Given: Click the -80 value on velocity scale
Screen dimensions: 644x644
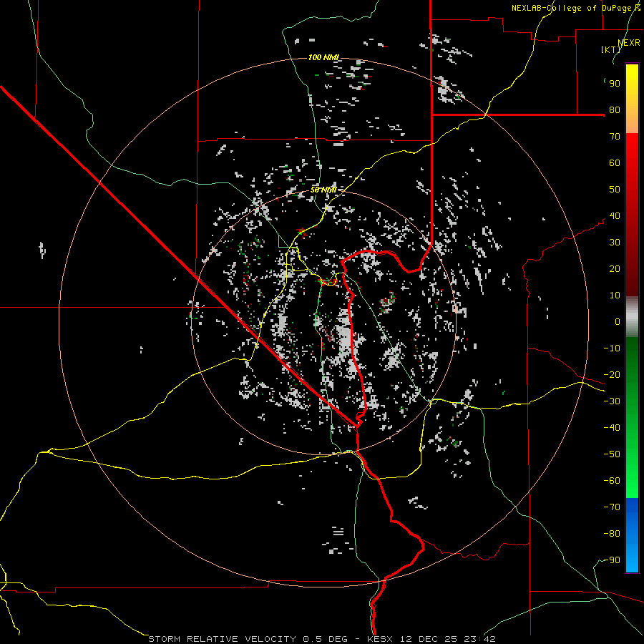Looking at the screenshot, I should 612,534.
